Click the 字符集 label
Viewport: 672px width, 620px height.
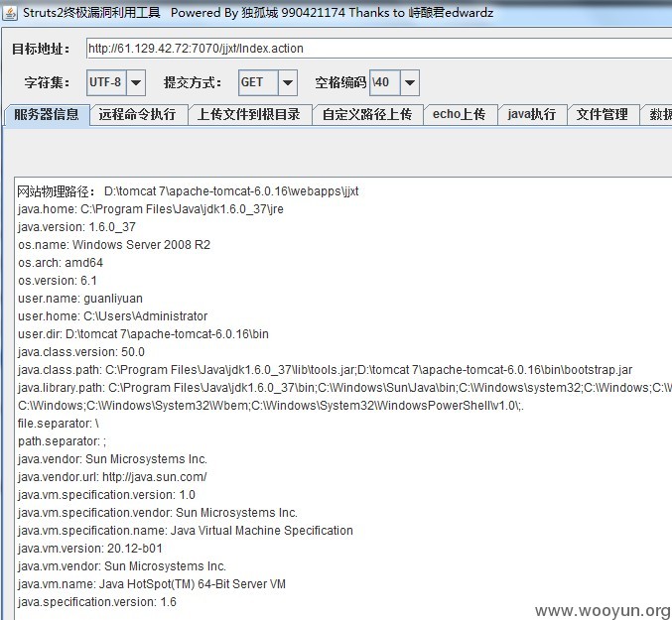click(47, 82)
